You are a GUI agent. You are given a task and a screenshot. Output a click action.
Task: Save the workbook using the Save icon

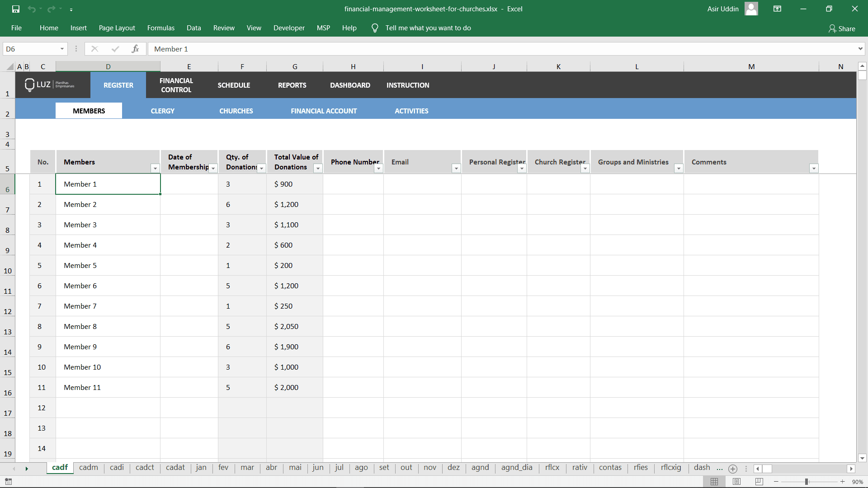tap(16, 9)
